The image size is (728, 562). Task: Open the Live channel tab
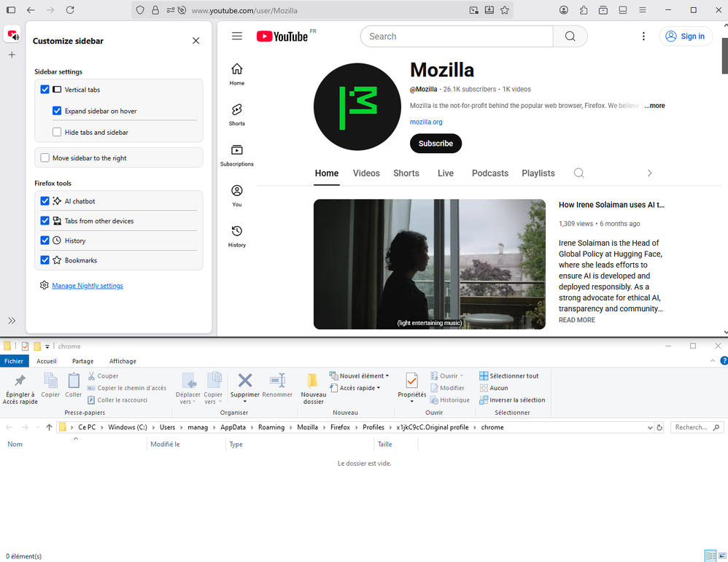point(446,173)
